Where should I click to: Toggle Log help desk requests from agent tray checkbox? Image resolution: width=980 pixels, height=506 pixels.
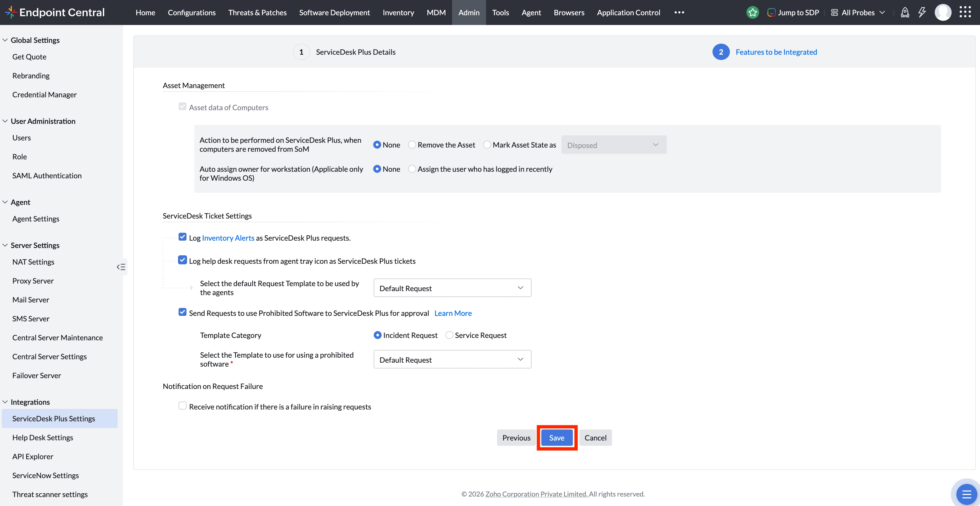point(183,260)
